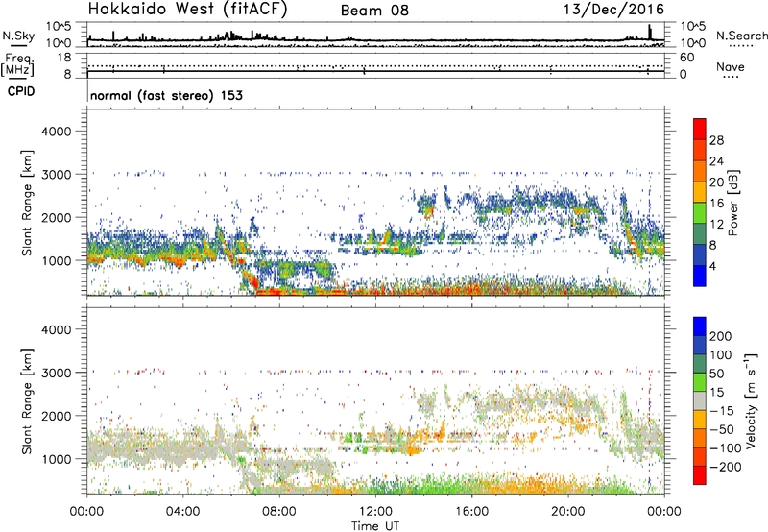Click the "60" Nave axis tick label
The height and width of the screenshot is (532, 768).
[687, 58]
